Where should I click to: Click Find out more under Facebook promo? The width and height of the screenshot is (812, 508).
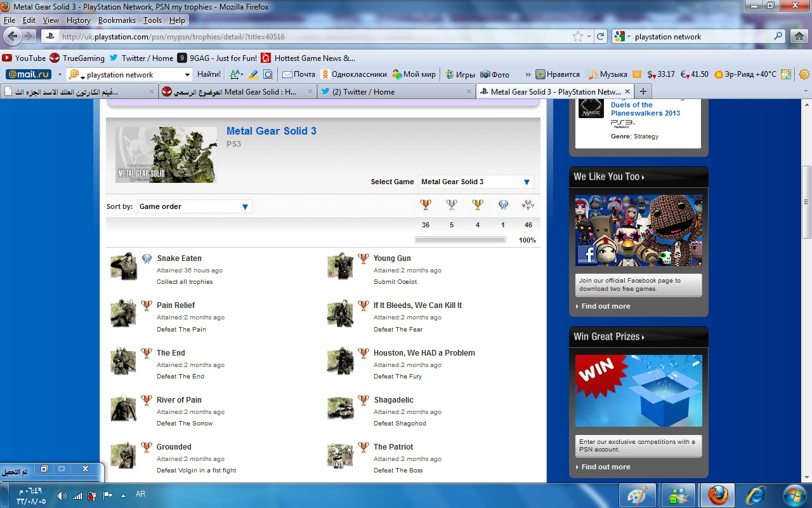(606, 306)
